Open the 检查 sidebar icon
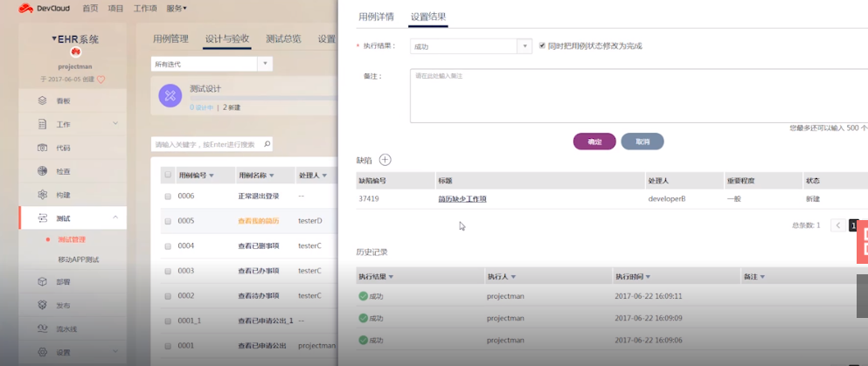Viewport: 868px width, 366px height. click(x=42, y=171)
